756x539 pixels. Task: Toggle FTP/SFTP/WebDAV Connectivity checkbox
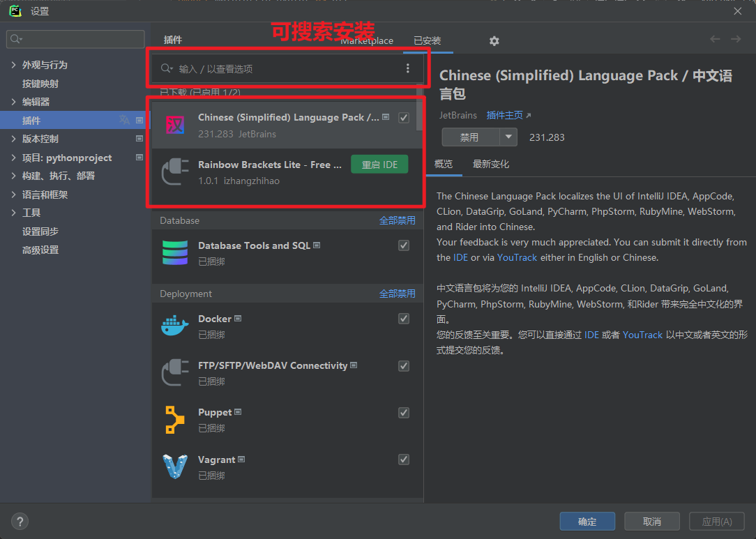click(404, 366)
